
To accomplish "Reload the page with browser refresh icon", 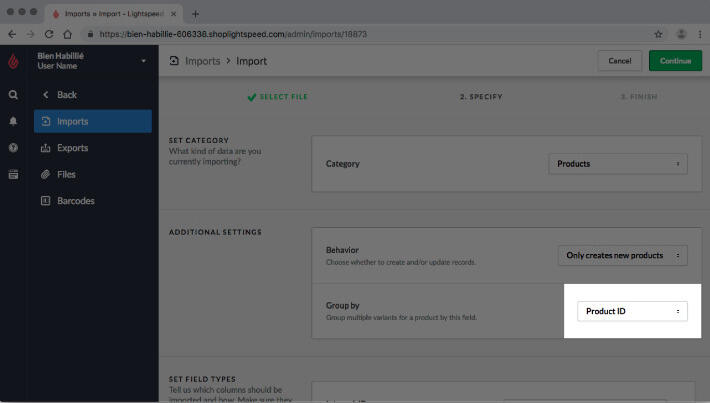I will (x=48, y=34).
